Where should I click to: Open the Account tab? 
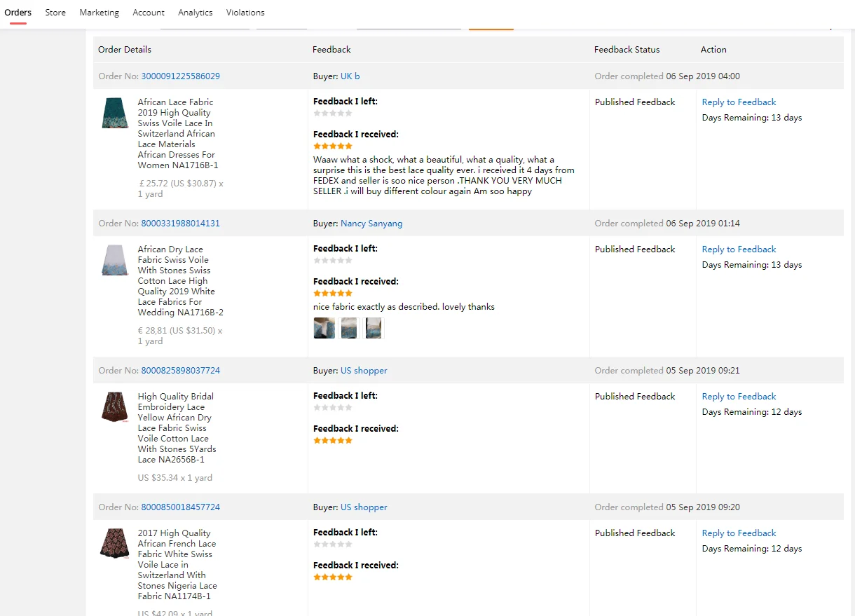149,13
